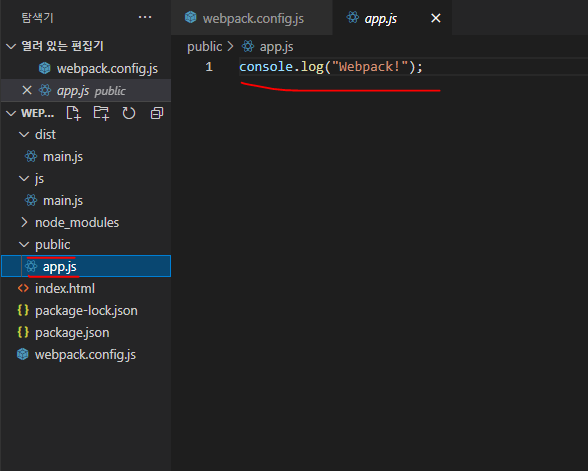Image resolution: width=588 pixels, height=471 pixels.
Task: Select webpack.config.js in open editors list
Action: point(86,69)
